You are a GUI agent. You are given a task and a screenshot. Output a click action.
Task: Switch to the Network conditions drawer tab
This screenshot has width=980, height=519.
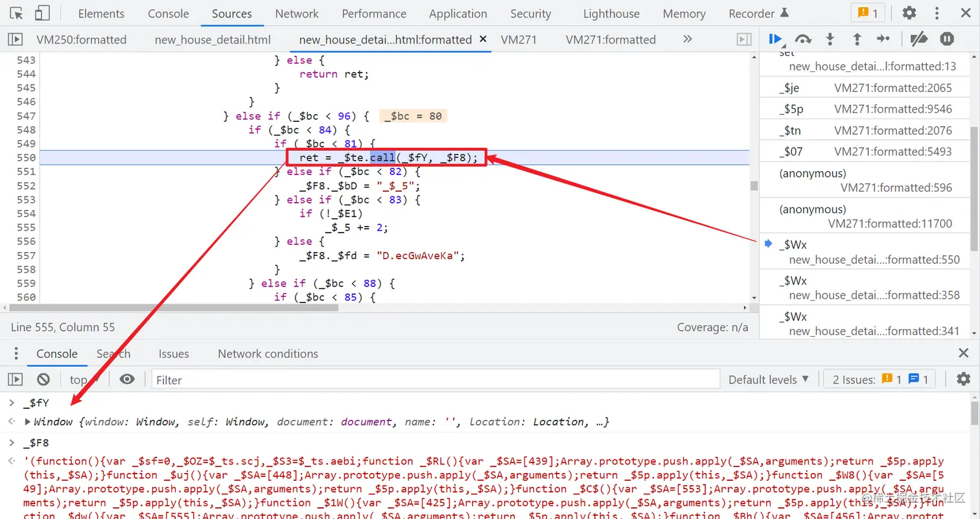[268, 354]
